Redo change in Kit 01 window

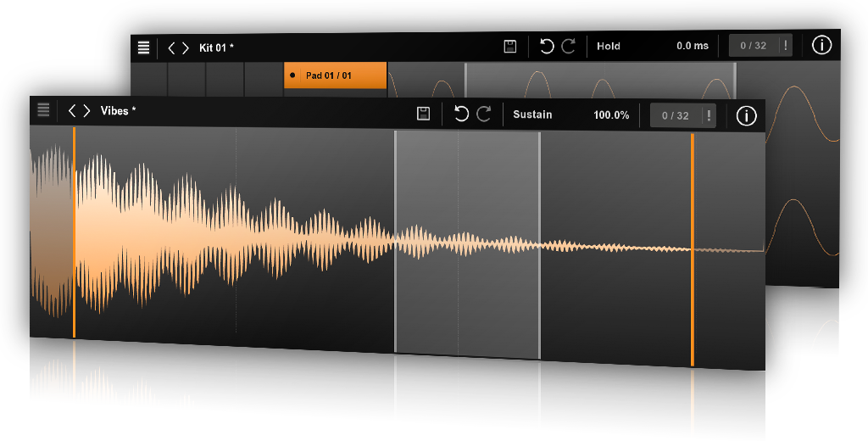(x=569, y=46)
